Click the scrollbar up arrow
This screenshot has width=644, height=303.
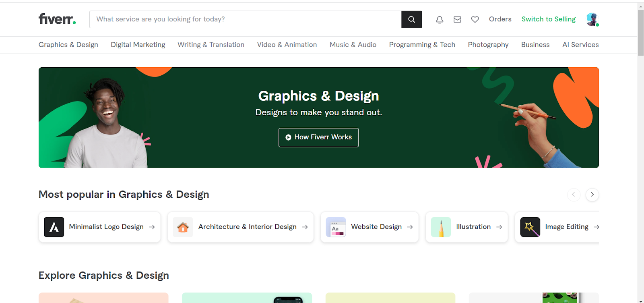click(x=641, y=6)
